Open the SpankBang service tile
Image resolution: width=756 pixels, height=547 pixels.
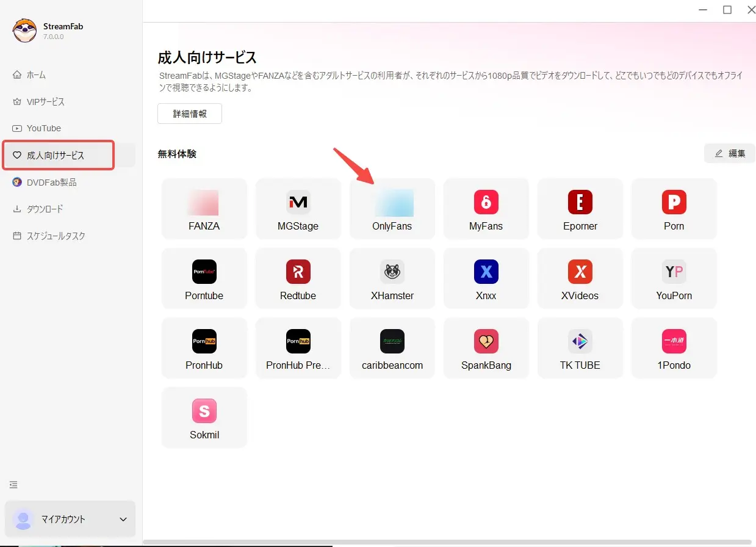[486, 348]
